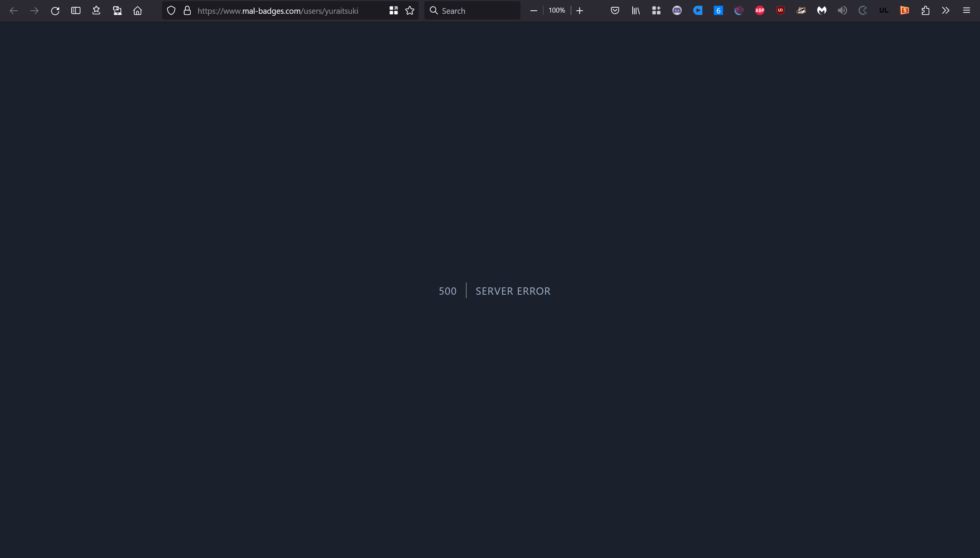Open the uBlock Origin shield extension
The height and width of the screenshot is (558, 980).
point(780,11)
